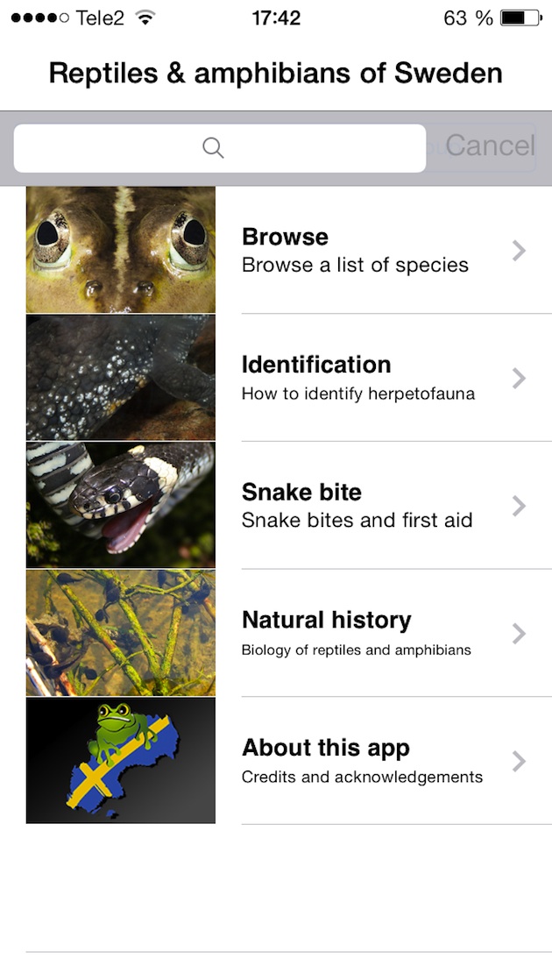Click the newt skin thumbnail for Identification
This screenshot has width=552, height=980.
(x=120, y=377)
